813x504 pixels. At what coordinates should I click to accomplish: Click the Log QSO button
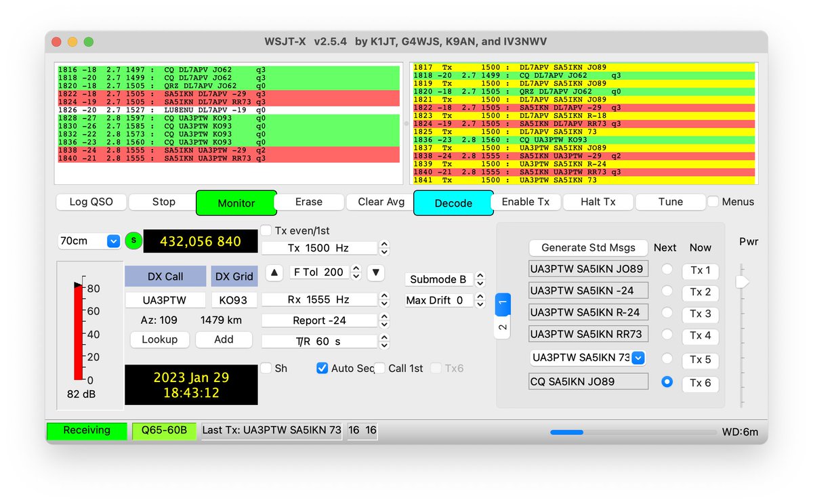[90, 202]
